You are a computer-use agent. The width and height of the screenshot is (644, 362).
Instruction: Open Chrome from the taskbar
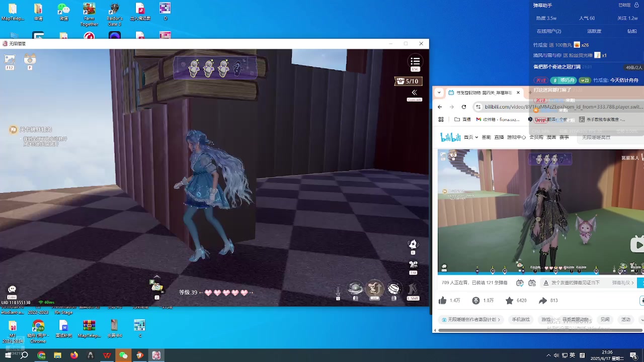[x=41, y=355]
